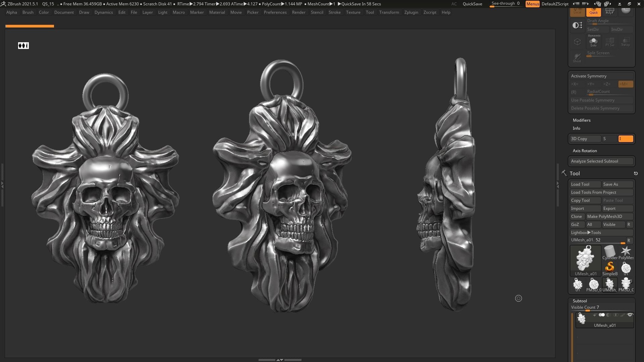Collapse the Subtool section
Screen dimensions: 644x362
pos(580,301)
